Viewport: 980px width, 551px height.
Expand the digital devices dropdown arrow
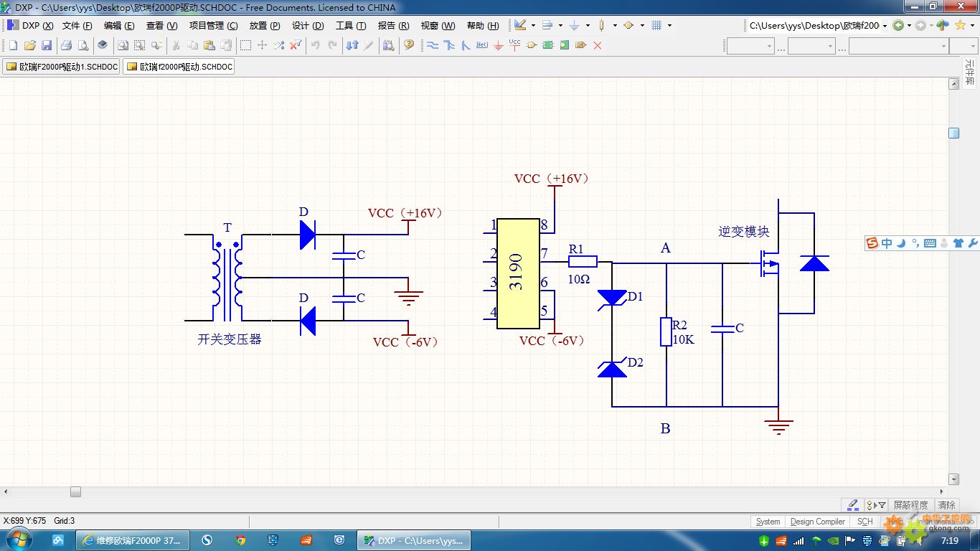(x=615, y=25)
